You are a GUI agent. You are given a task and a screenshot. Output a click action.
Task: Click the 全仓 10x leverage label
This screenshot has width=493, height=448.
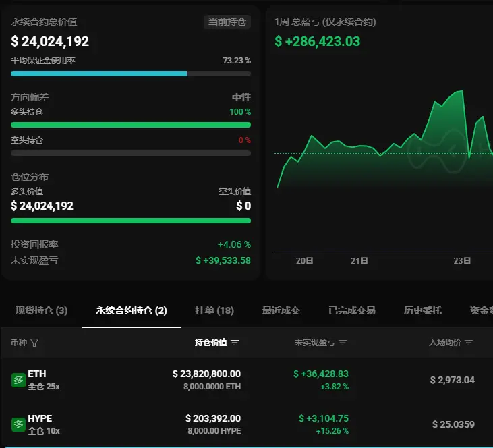tap(44, 430)
